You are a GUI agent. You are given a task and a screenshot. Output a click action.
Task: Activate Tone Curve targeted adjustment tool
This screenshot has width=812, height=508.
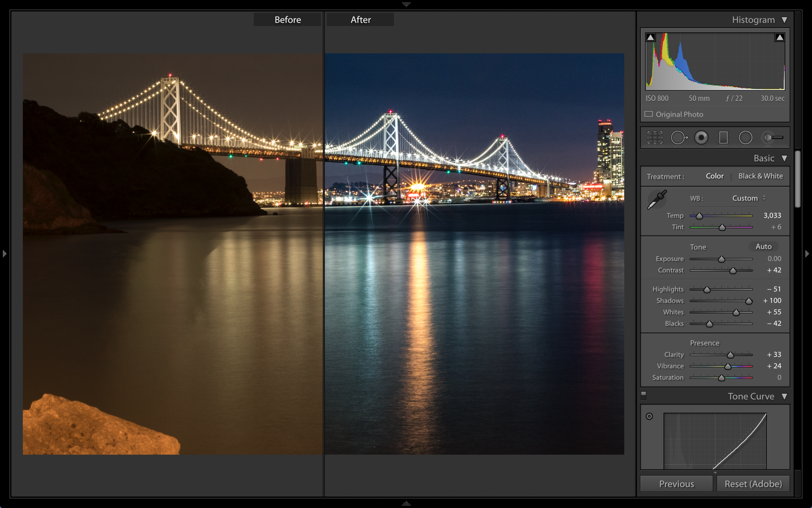point(649,416)
